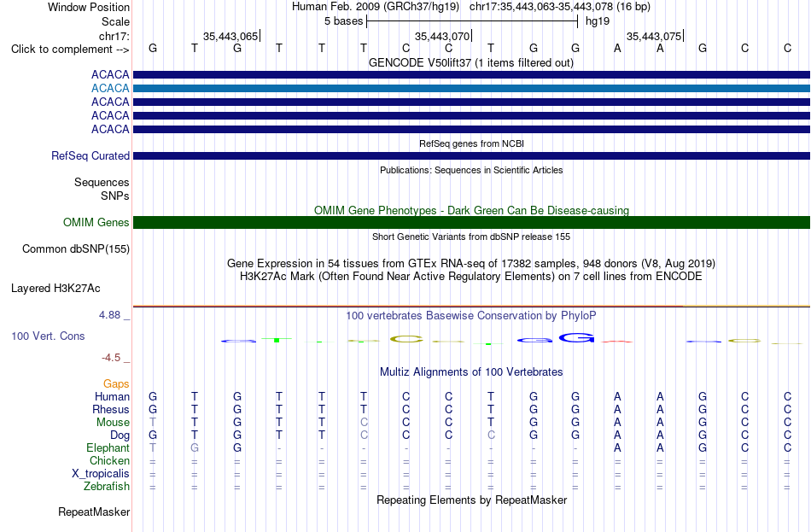
Task: Click '100 vertebrates Basewise Conservation by PhyloP' title
Action: pyautogui.click(x=471, y=316)
